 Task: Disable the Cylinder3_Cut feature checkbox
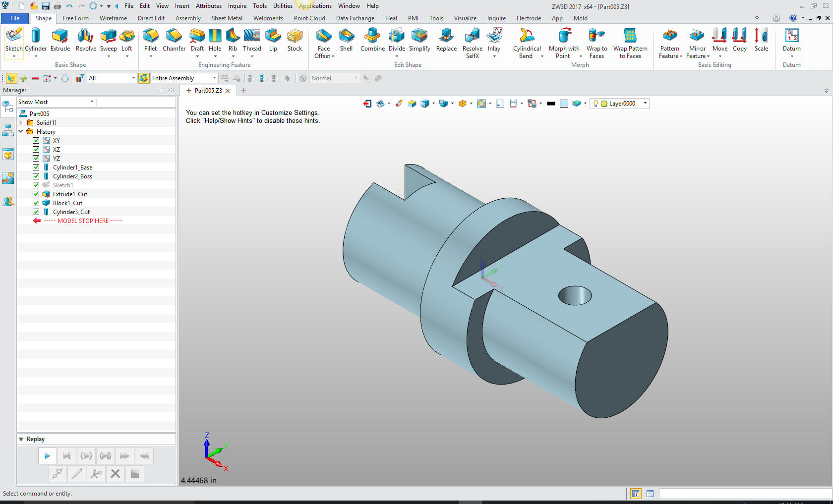(36, 212)
